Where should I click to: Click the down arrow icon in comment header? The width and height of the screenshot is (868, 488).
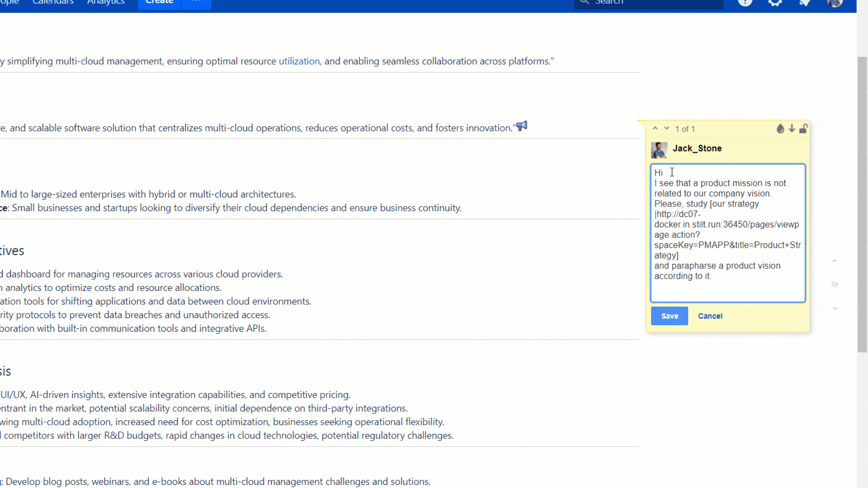[792, 129]
